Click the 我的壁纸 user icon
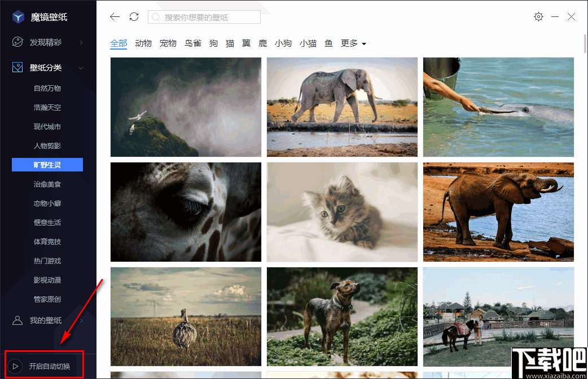The height and width of the screenshot is (379, 588). pos(18,320)
